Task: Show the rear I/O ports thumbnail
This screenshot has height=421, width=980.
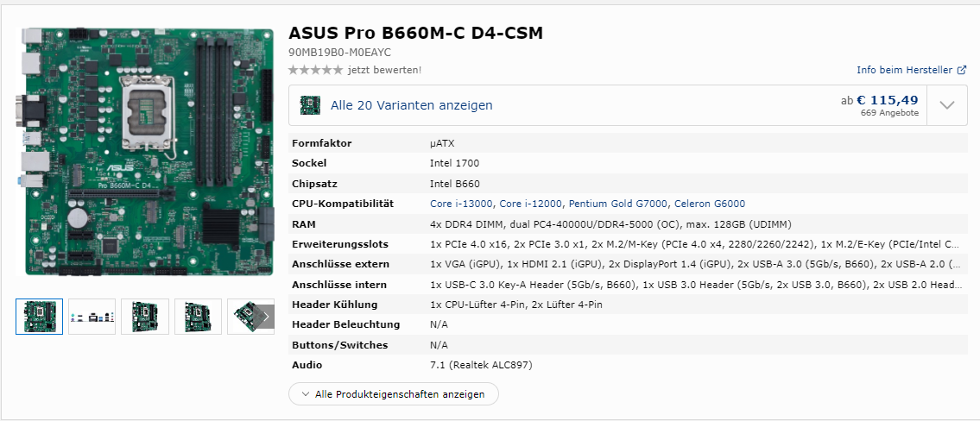Action: (x=92, y=317)
